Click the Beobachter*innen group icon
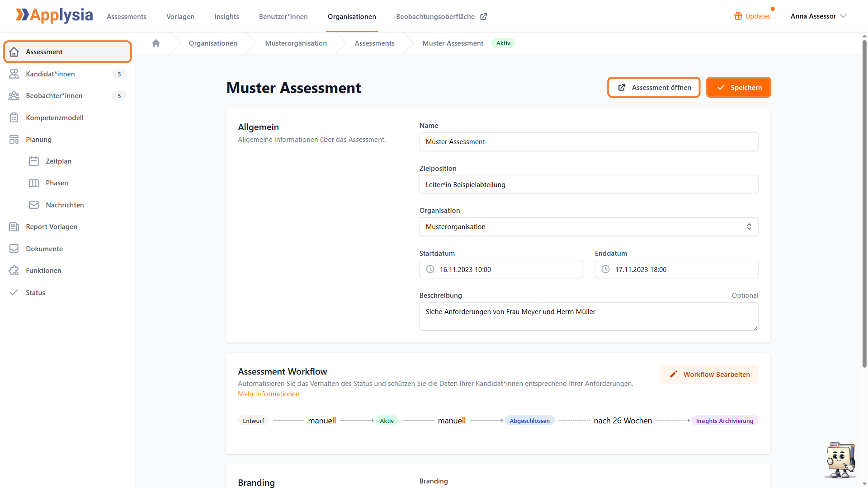The height and width of the screenshot is (488, 868). (x=14, y=96)
